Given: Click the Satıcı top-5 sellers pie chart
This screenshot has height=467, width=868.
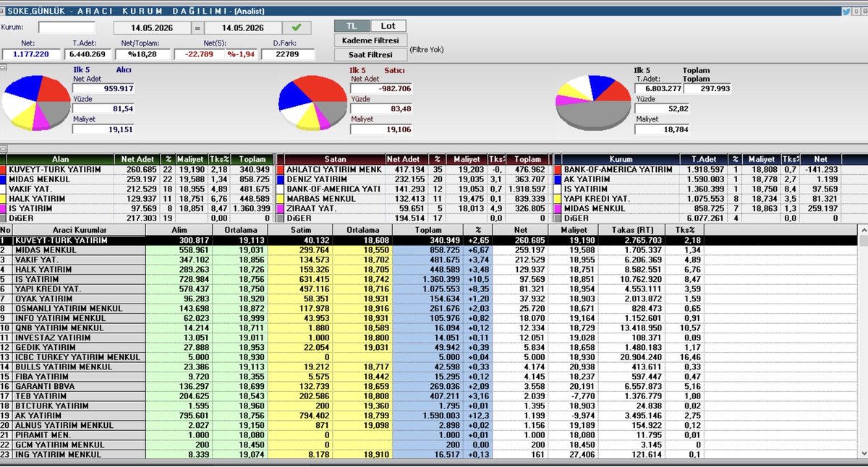Looking at the screenshot, I should (311, 104).
